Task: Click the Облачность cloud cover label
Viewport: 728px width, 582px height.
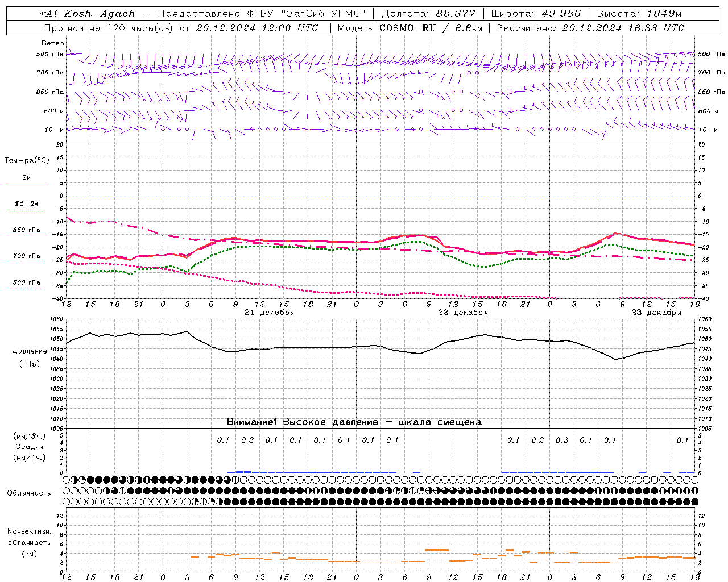Action: pyautogui.click(x=29, y=493)
